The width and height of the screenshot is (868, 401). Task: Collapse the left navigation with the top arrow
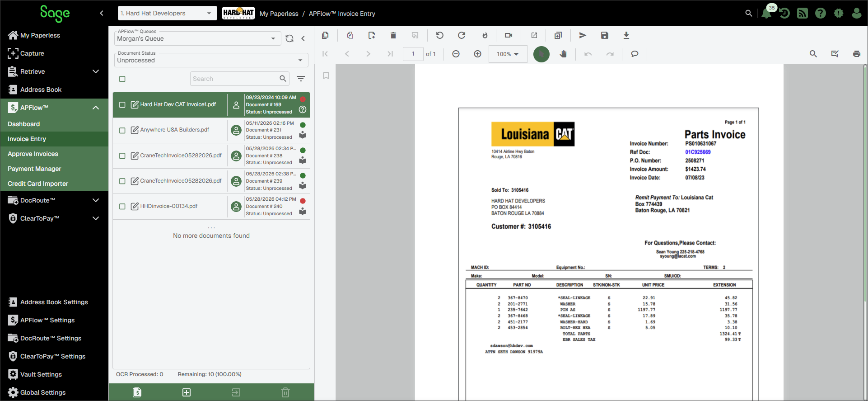[102, 13]
